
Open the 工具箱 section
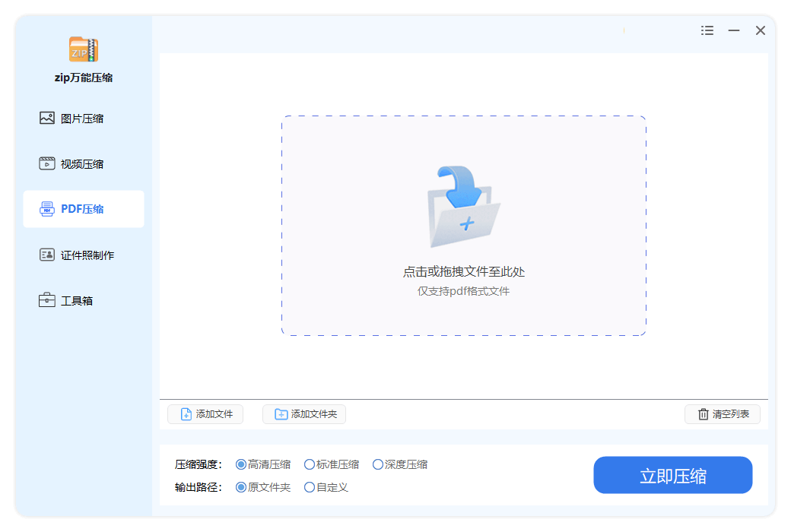point(83,300)
